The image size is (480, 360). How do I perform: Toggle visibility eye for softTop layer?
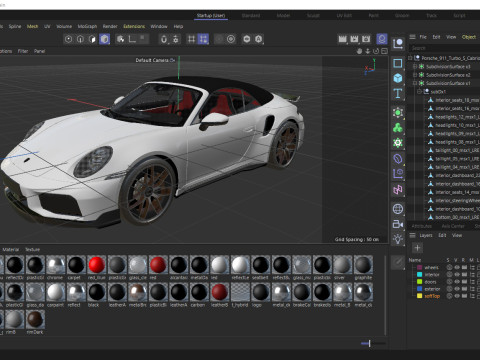point(457,296)
